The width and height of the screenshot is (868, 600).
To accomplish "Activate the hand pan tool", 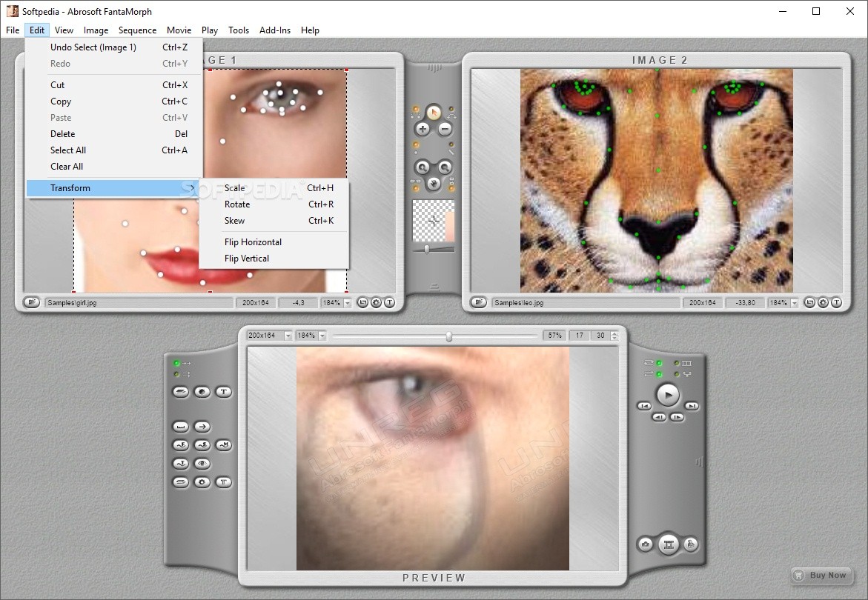I will [434, 184].
